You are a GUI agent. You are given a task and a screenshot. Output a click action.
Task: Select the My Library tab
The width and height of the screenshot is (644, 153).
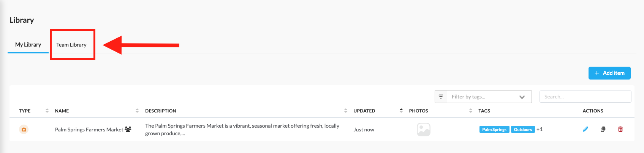pyautogui.click(x=28, y=45)
